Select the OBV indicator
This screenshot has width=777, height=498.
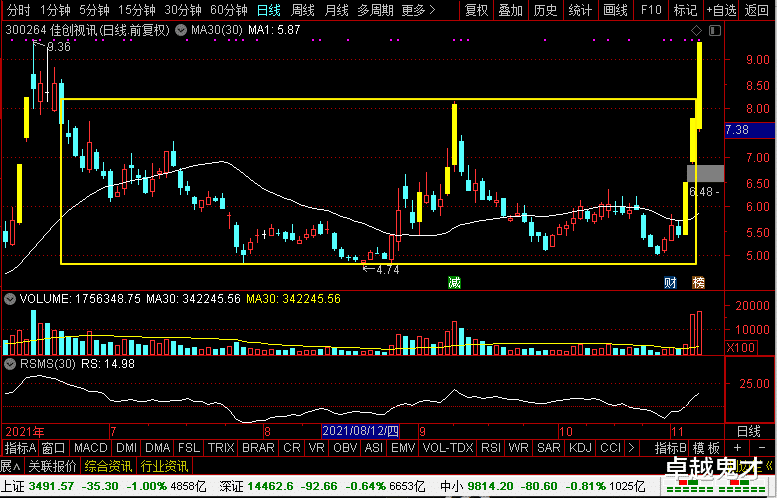pyautogui.click(x=345, y=448)
